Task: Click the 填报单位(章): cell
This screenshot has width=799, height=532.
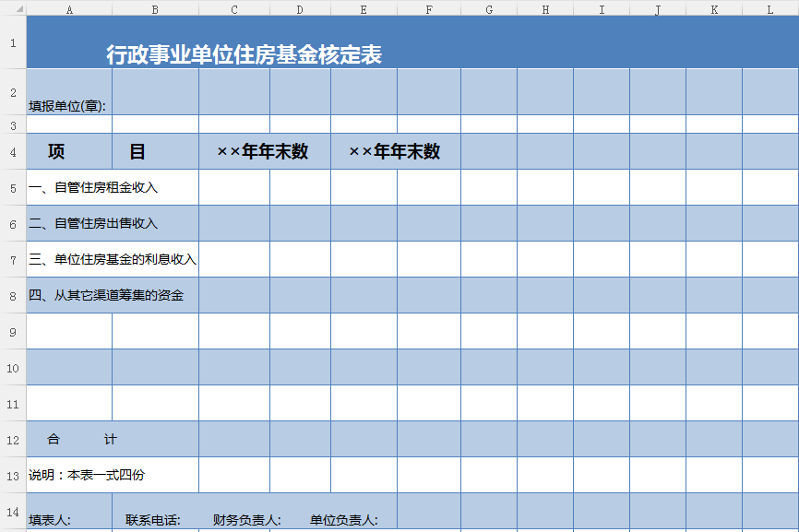Action: point(69,105)
